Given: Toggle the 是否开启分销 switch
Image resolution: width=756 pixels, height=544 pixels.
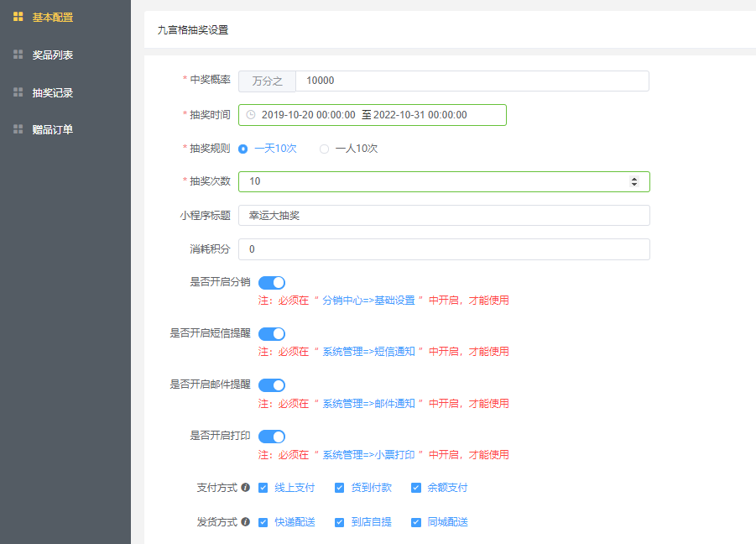Looking at the screenshot, I should coord(272,283).
